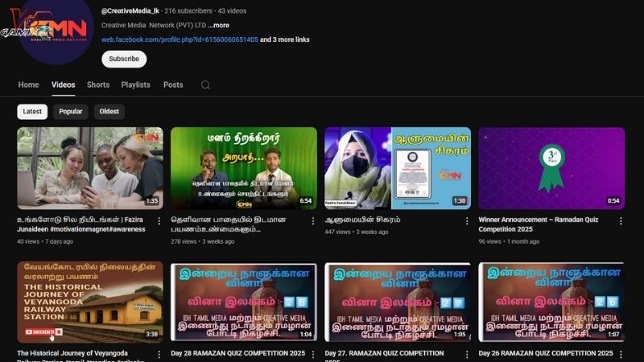This screenshot has width=644, height=362.
Task: Open Day 28 RAMAZAN QUIZ COMPETITION 2025 title
Action: point(237,353)
